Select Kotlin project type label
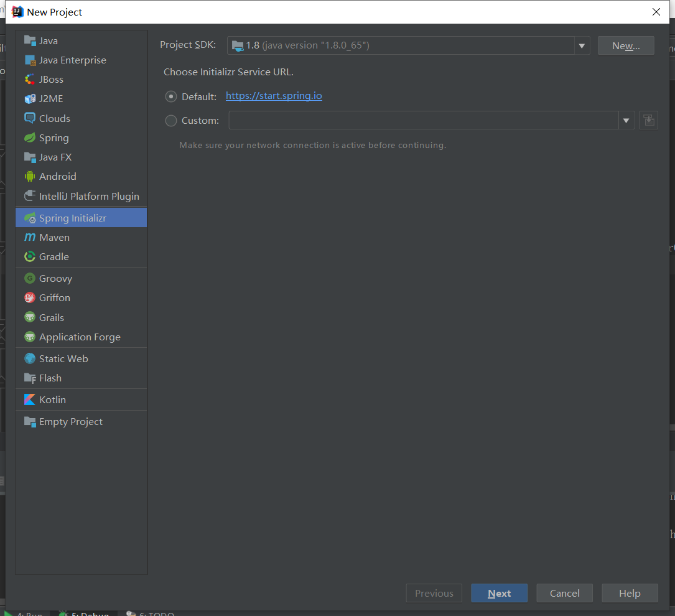675x616 pixels. pyautogui.click(x=52, y=400)
